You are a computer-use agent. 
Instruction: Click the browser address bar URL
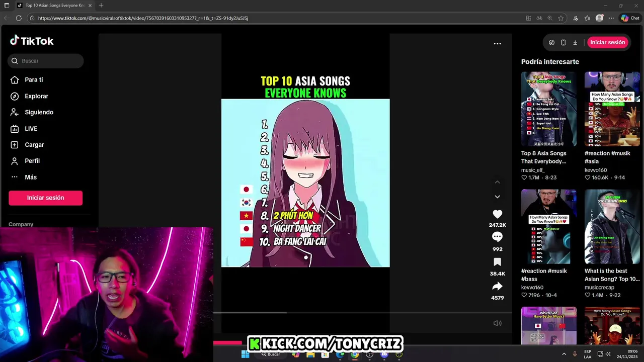tap(143, 18)
